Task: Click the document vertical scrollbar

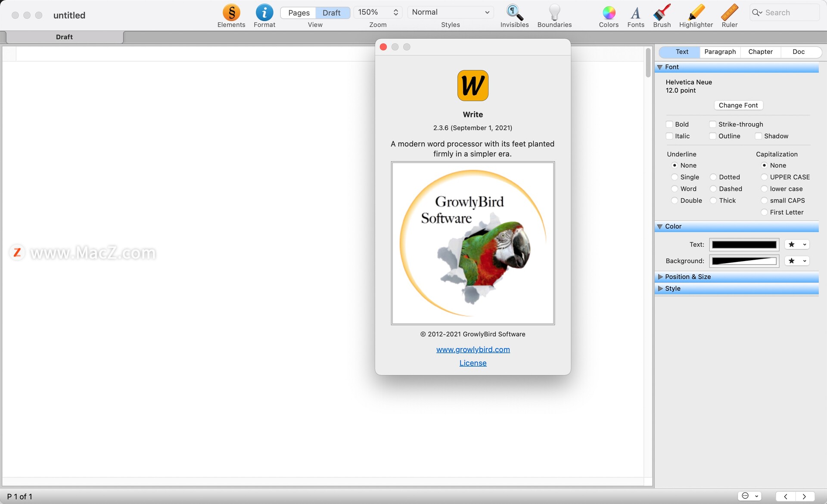Action: (648, 63)
